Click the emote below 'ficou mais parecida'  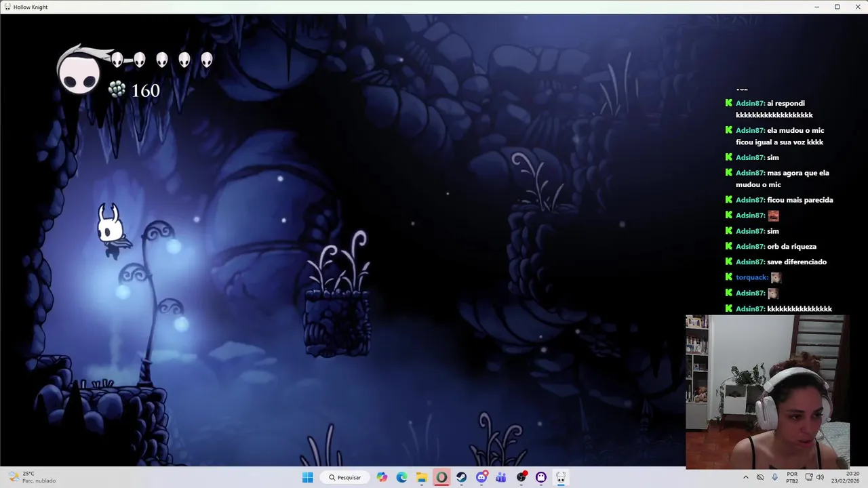(x=773, y=216)
